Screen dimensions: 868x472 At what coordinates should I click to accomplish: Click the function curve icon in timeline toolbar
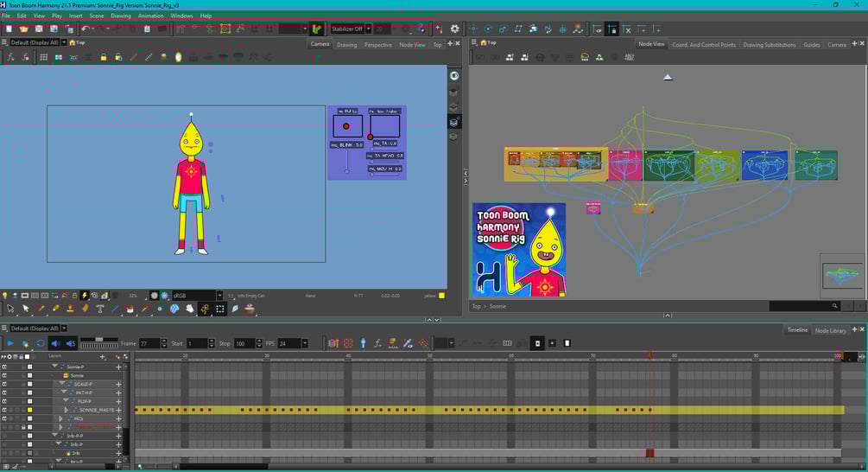coord(377,343)
